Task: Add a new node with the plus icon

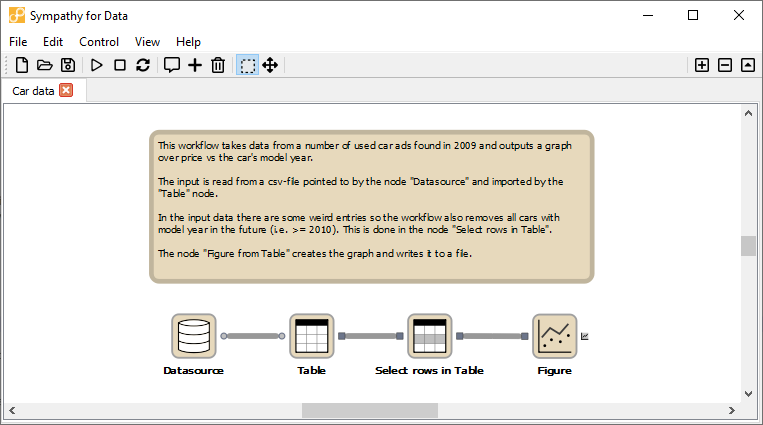Action: coord(195,65)
